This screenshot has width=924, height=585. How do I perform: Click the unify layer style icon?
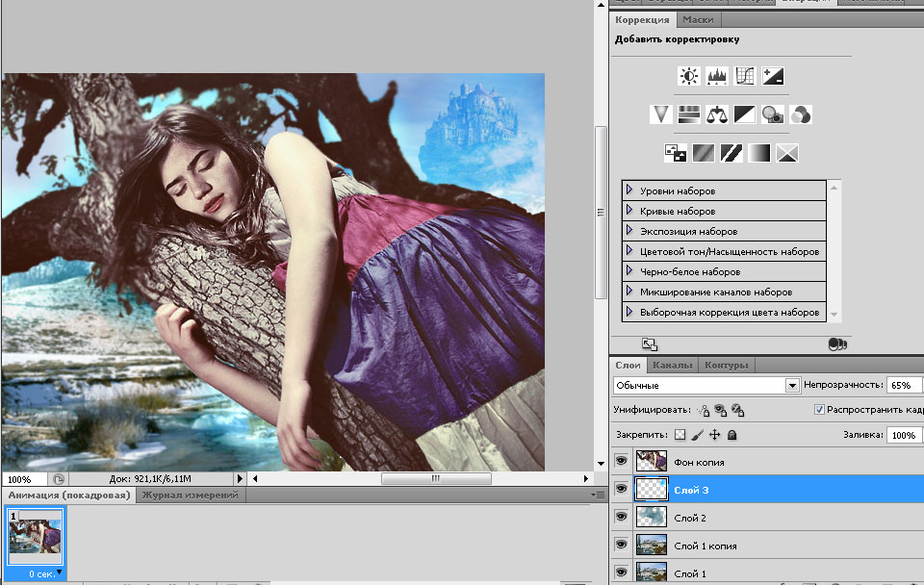click(737, 410)
